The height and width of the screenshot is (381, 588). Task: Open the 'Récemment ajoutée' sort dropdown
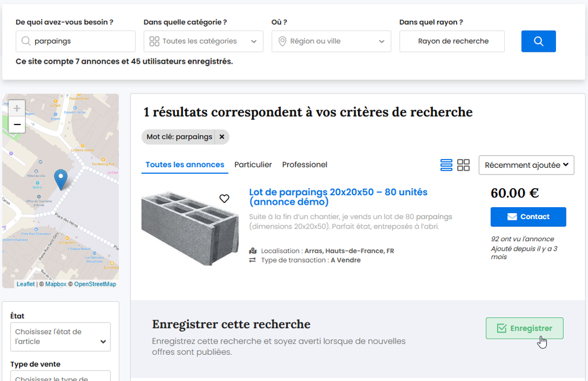tap(526, 165)
